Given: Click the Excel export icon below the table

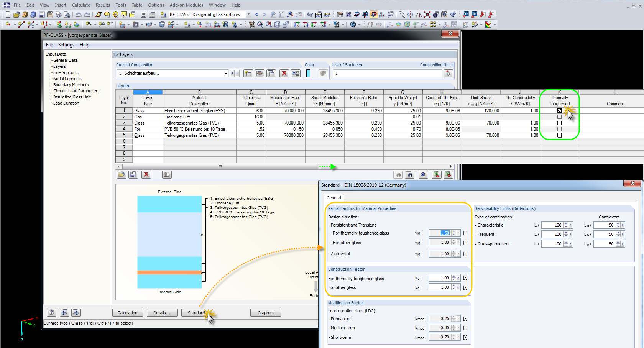Looking at the screenshot, I should coord(436,174).
